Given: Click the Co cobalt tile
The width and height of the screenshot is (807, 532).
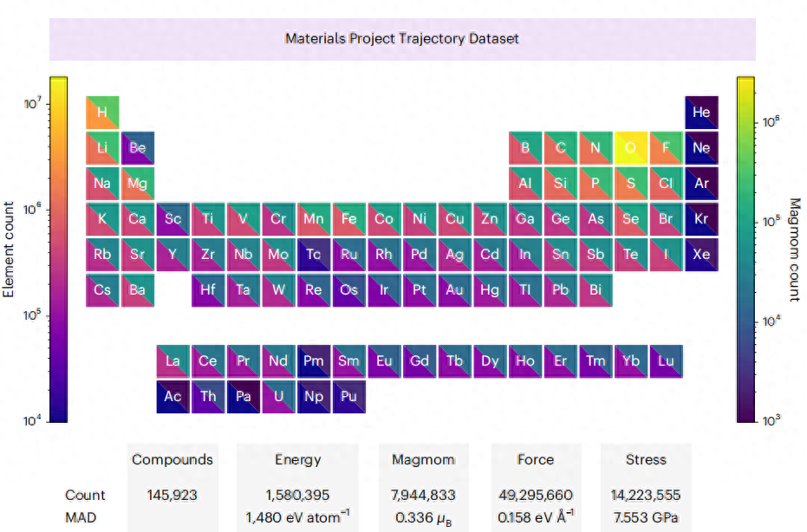Looking at the screenshot, I should tap(384, 218).
